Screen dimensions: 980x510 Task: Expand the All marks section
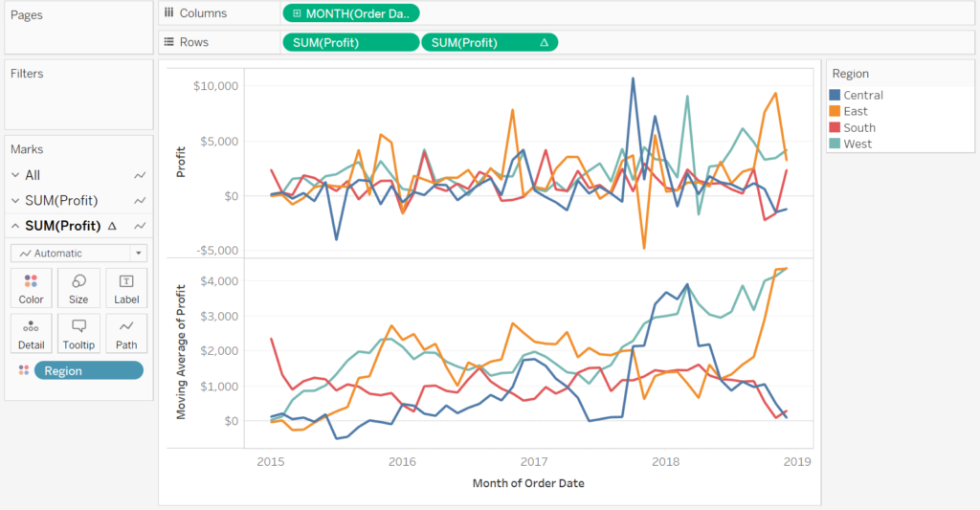[14, 175]
